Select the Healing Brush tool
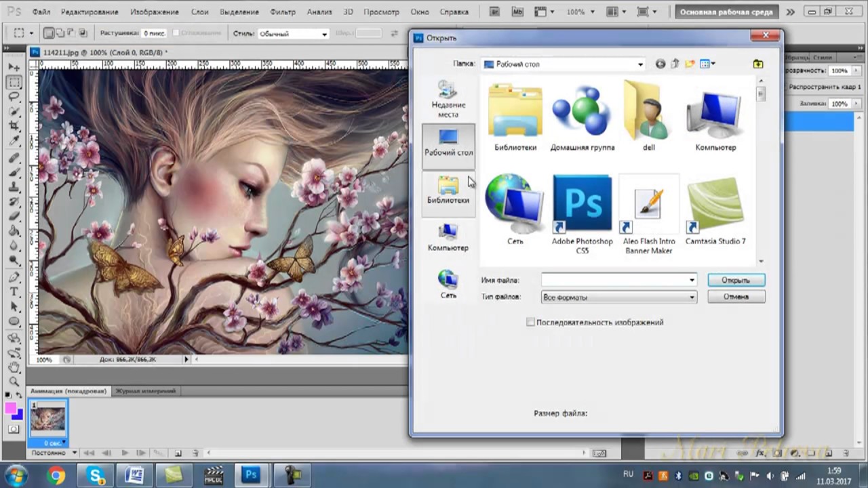 coord(14,159)
